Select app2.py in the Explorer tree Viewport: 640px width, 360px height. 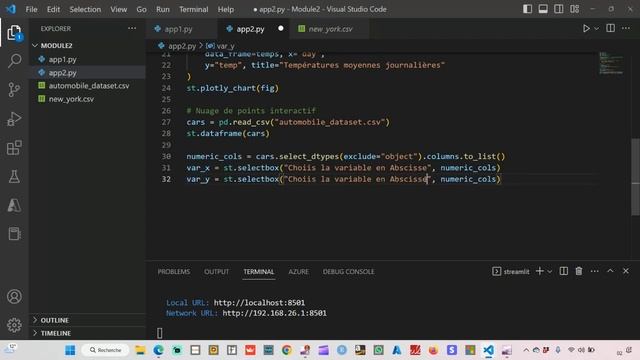tap(62, 73)
